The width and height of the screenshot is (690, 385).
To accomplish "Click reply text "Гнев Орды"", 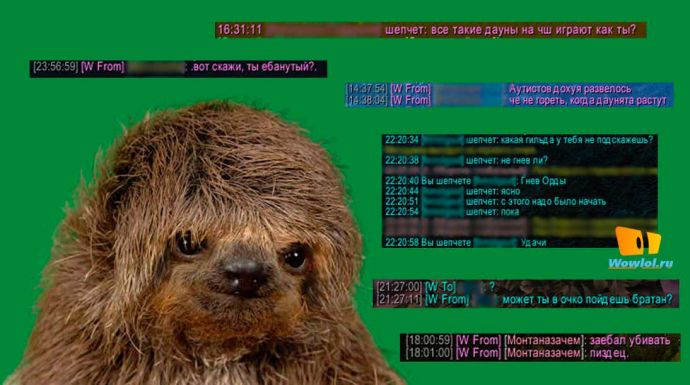I will pos(543,181).
